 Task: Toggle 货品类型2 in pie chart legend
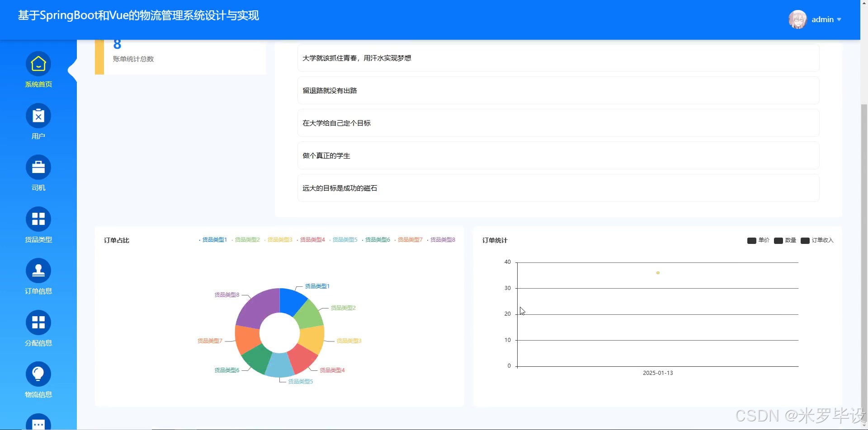245,240
